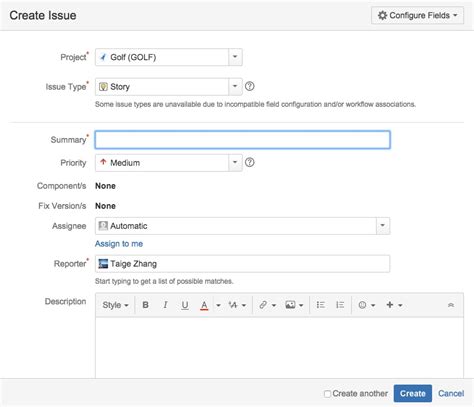
Task: Open the link insertion icon
Action: (263, 305)
